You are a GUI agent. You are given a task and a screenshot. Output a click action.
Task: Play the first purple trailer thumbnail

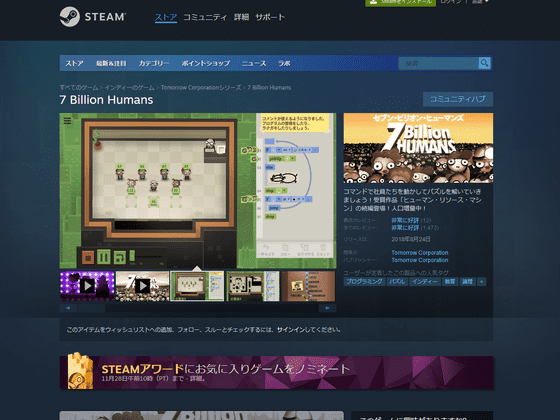(x=87, y=286)
